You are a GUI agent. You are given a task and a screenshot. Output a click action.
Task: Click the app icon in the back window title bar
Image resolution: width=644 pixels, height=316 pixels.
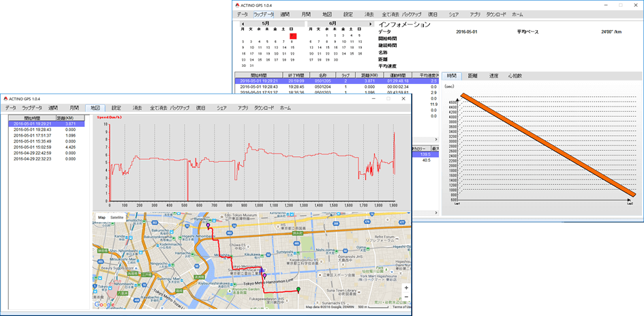(x=237, y=5)
